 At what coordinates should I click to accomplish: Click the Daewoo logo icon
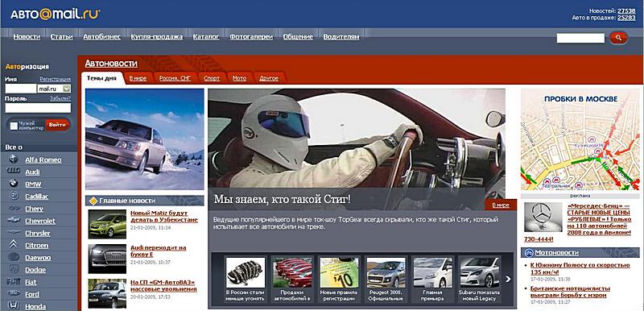point(14,257)
